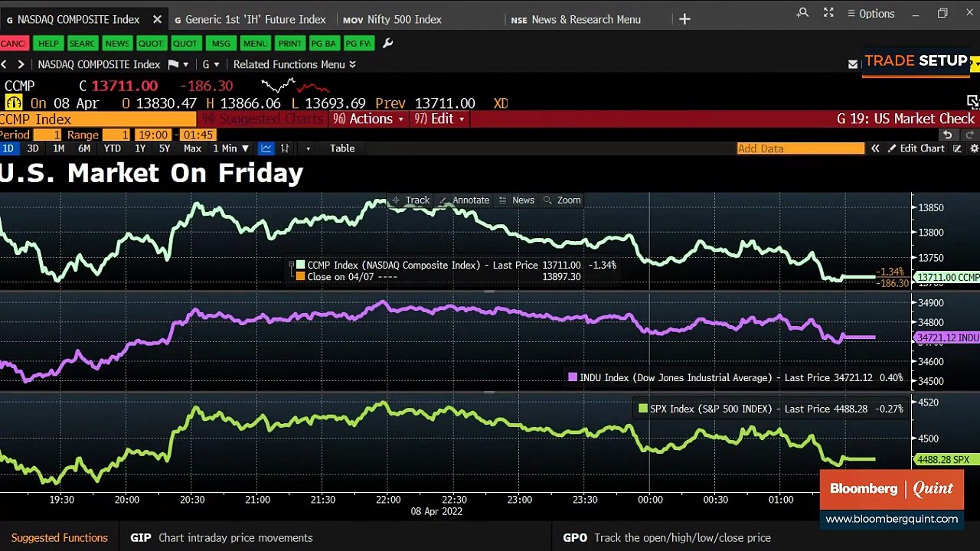This screenshot has width=980, height=551.
Task: Click the green SPX Index legend swatch
Action: (x=643, y=409)
